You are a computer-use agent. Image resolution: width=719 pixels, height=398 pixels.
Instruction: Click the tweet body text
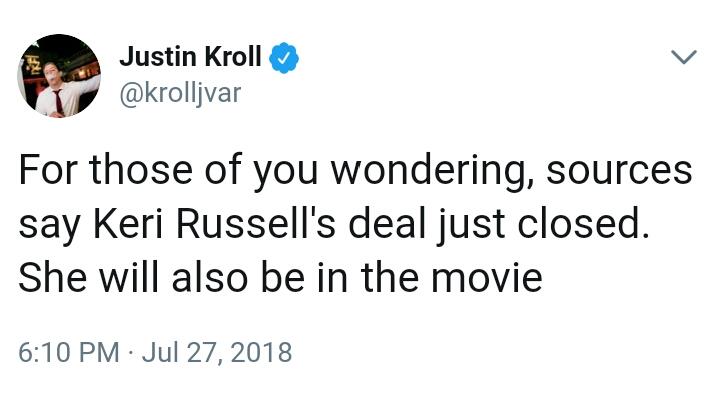click(x=355, y=224)
